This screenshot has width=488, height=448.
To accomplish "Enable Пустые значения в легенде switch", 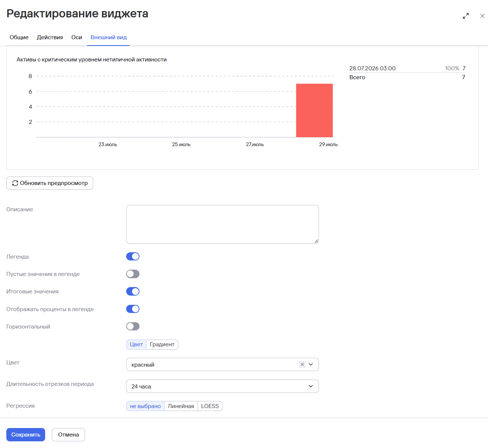I will pyautogui.click(x=133, y=274).
